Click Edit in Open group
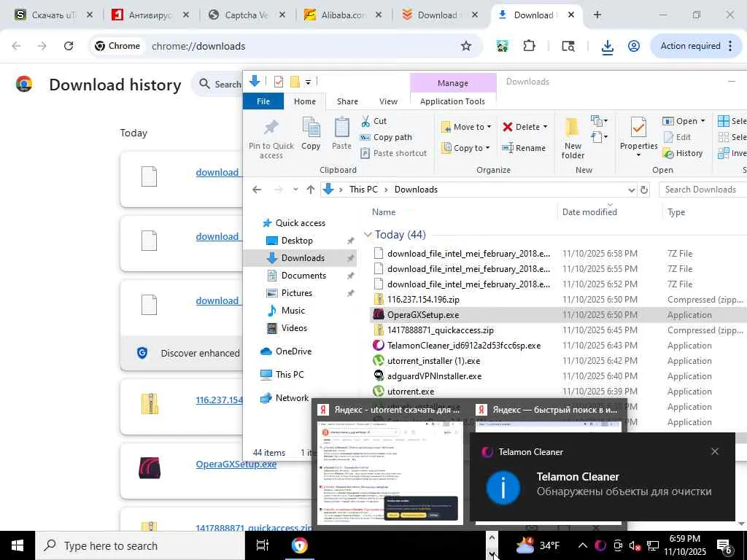The width and height of the screenshot is (747, 560). [676, 137]
